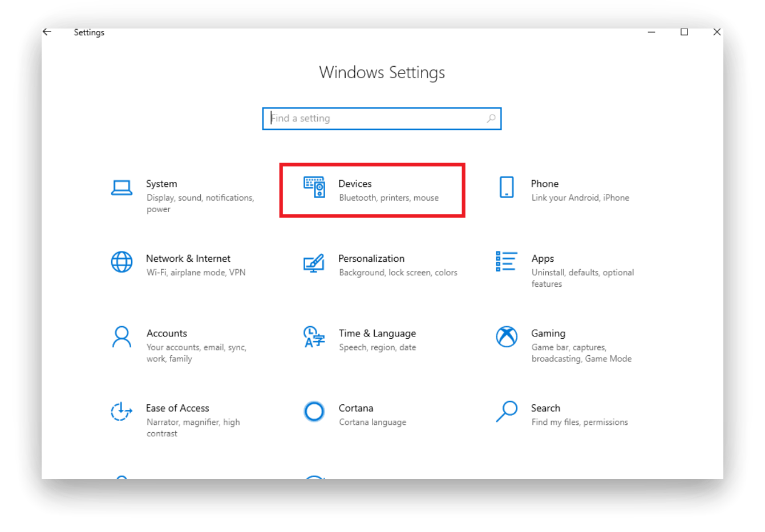Open Devices settings label
The width and height of the screenshot is (765, 532).
tap(355, 184)
